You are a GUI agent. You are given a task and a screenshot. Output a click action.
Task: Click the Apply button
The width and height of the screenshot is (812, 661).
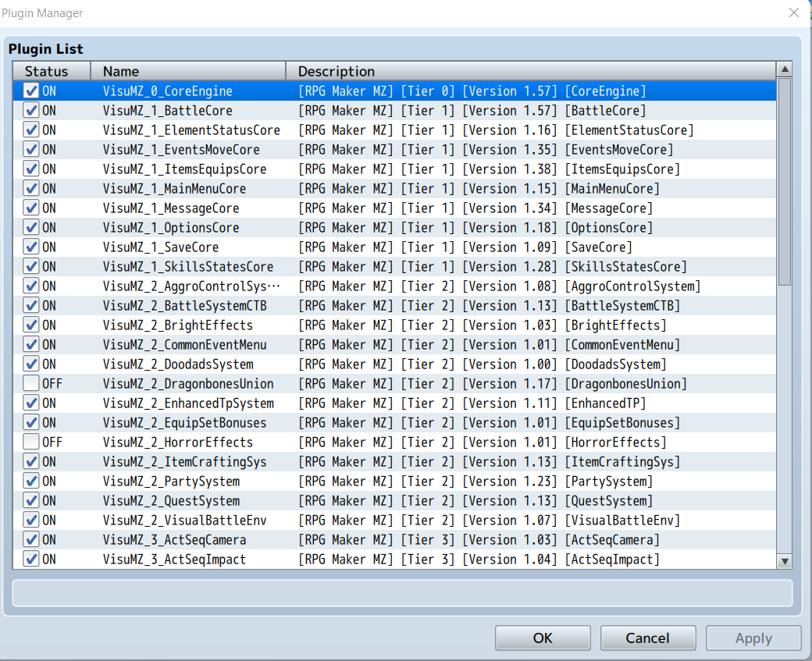[753, 638]
